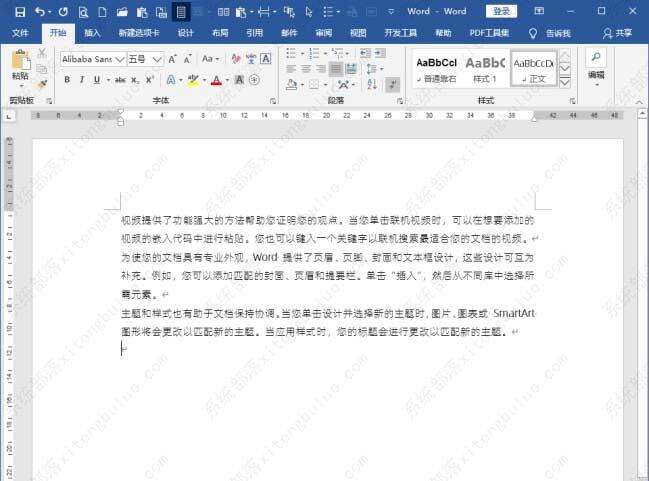This screenshot has width=649, height=481.
Task: Toggle subscript formatting
Action: 135,80
